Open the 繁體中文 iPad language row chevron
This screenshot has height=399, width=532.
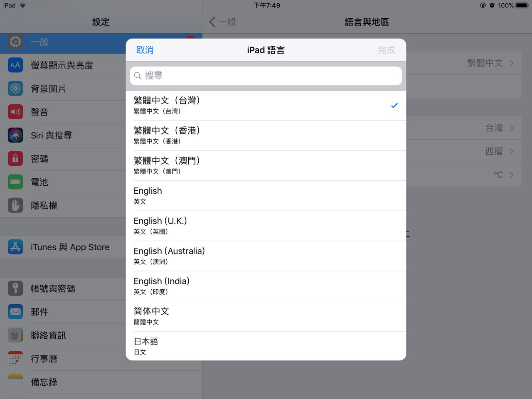coord(512,63)
